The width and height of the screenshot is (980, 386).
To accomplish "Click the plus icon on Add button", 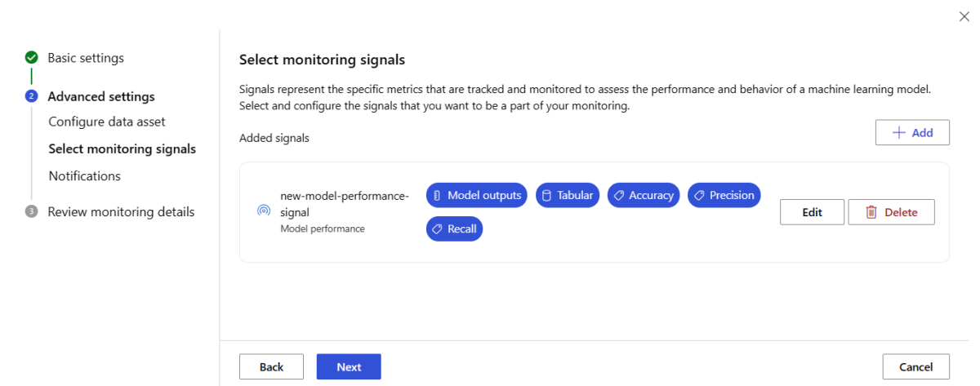I will click(x=898, y=133).
